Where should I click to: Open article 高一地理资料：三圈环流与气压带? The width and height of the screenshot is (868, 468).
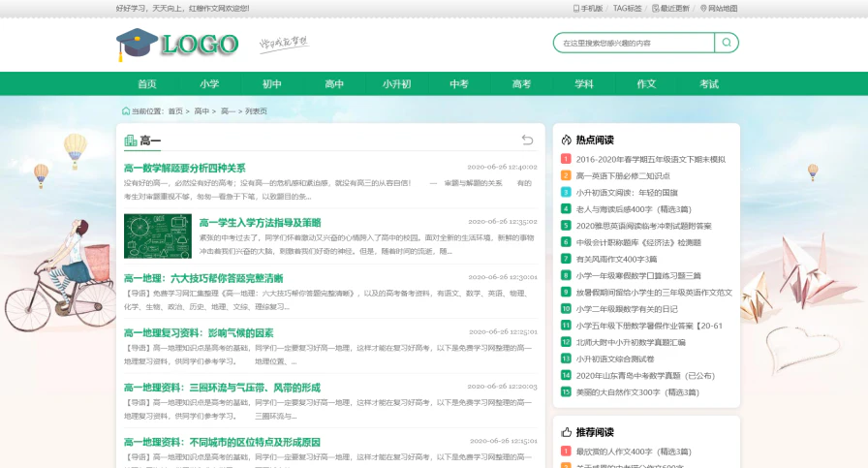pos(222,388)
